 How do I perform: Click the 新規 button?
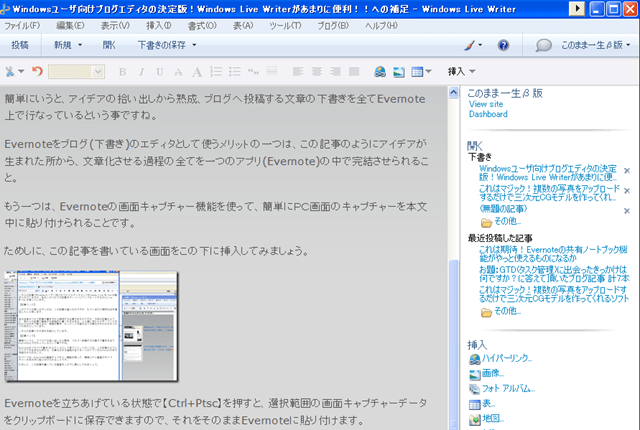[x=62, y=45]
